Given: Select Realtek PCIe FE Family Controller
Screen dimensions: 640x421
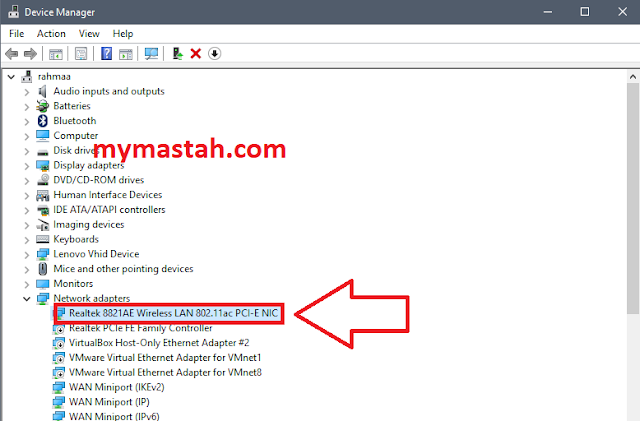Looking at the screenshot, I should pyautogui.click(x=140, y=328).
